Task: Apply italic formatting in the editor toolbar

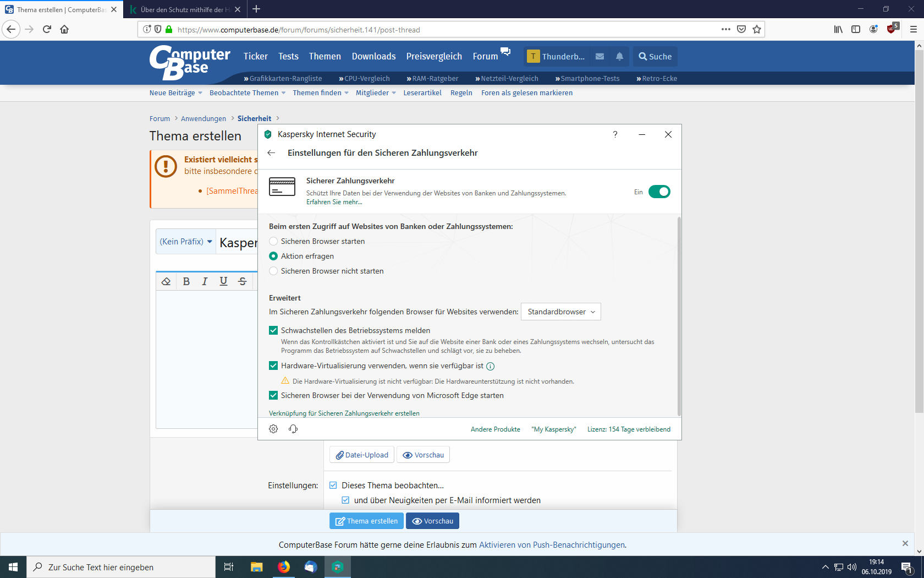Action: (205, 281)
